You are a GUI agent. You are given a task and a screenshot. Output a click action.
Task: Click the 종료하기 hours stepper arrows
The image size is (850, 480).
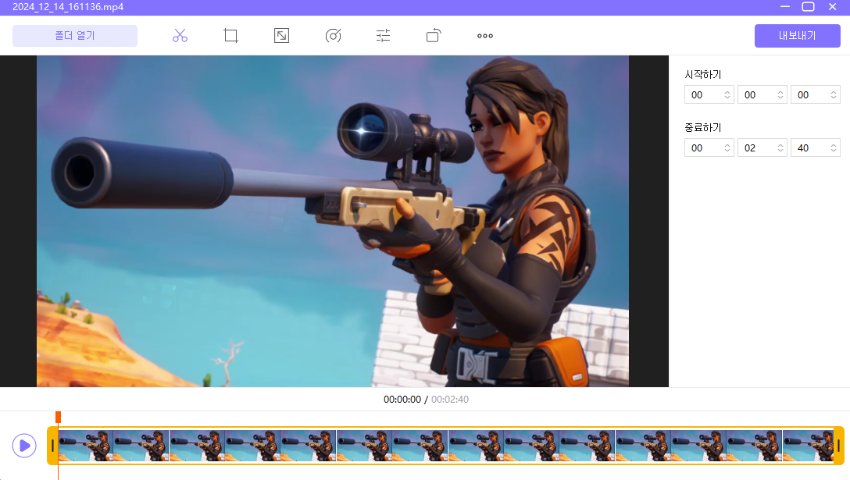[725, 148]
